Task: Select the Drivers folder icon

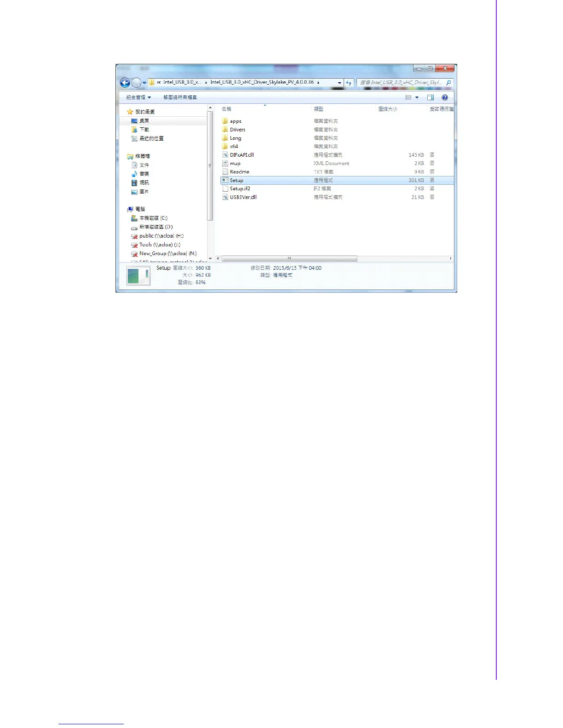Action: [225, 130]
